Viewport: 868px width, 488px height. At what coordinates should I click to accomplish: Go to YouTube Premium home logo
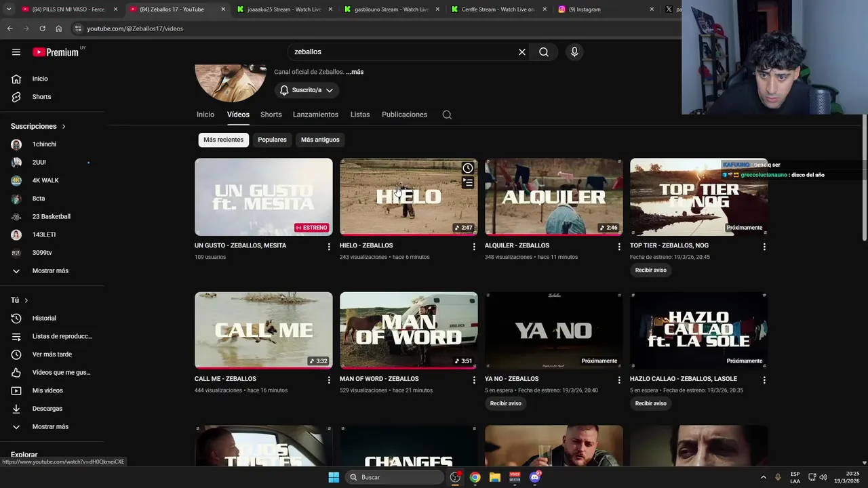coord(56,52)
